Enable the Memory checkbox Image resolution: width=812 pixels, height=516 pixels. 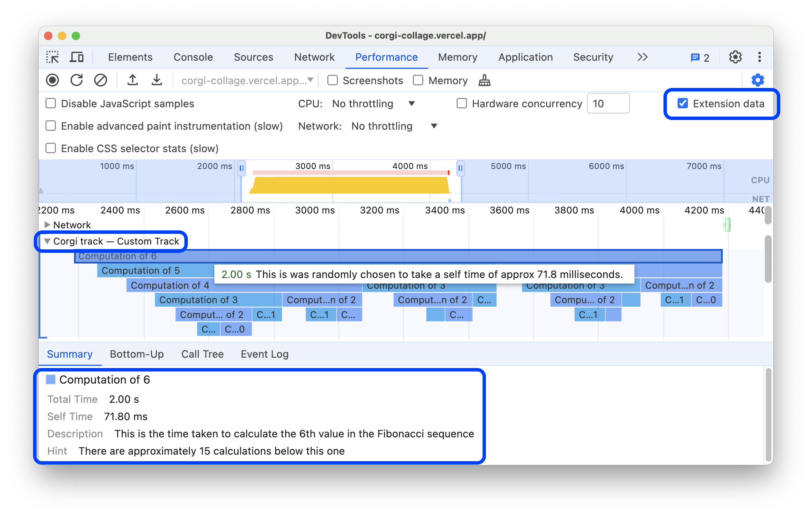point(418,81)
